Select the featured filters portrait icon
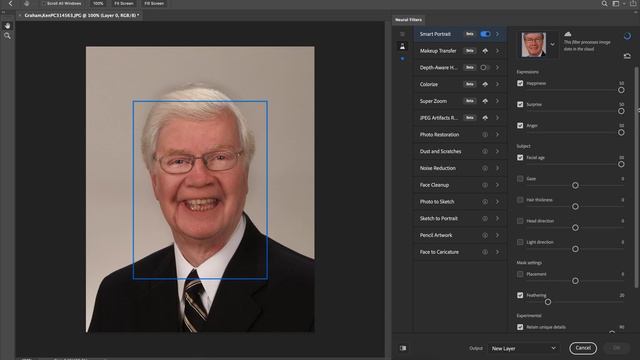Viewport: 640px width, 360px height. tap(402, 46)
